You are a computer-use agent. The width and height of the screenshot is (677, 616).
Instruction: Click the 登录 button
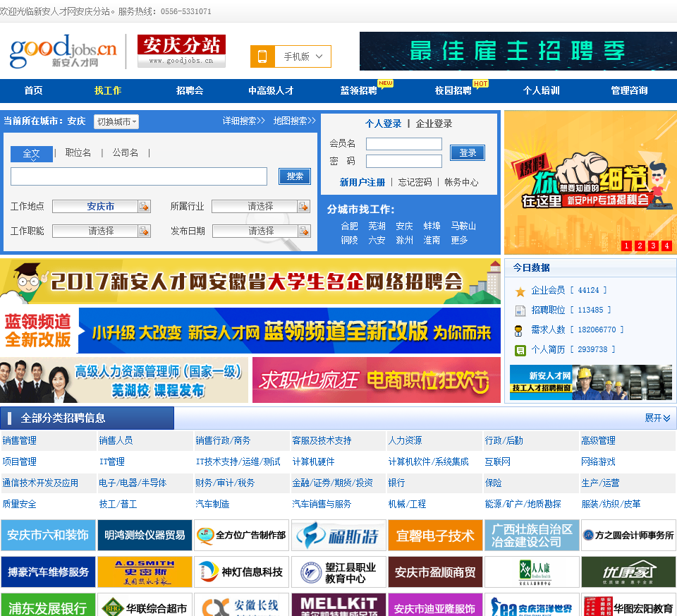(x=467, y=153)
